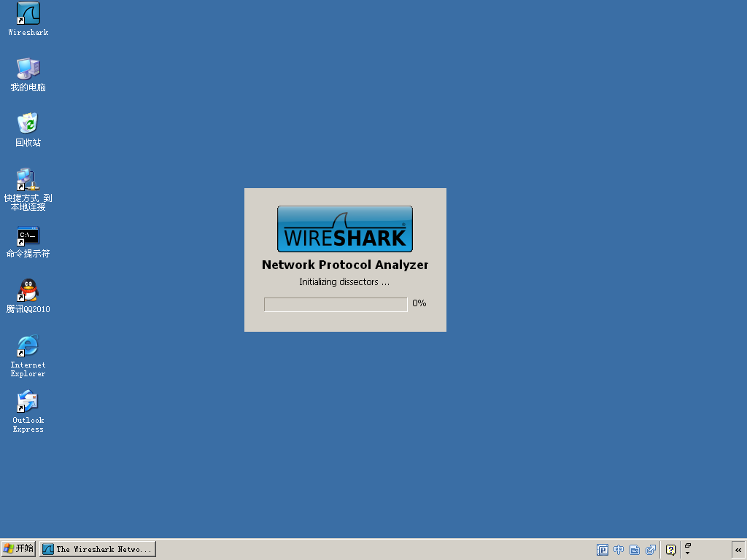Select the Internet Explorer desktop shortcut
Image resolution: width=747 pixels, height=560 pixels.
[28, 356]
